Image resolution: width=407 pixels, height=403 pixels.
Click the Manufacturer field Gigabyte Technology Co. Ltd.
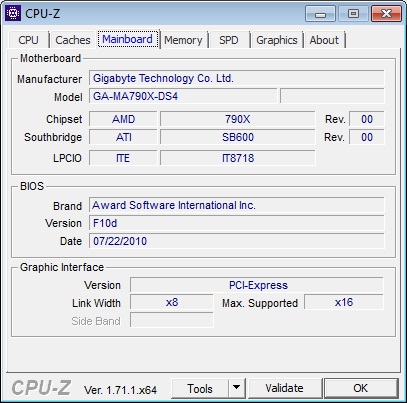tap(237, 78)
